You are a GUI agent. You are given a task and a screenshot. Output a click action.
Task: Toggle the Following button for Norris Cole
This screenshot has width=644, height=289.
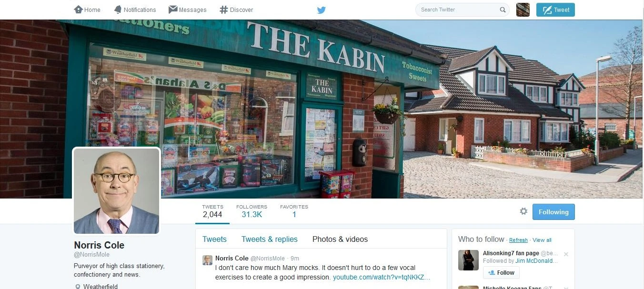coord(553,212)
